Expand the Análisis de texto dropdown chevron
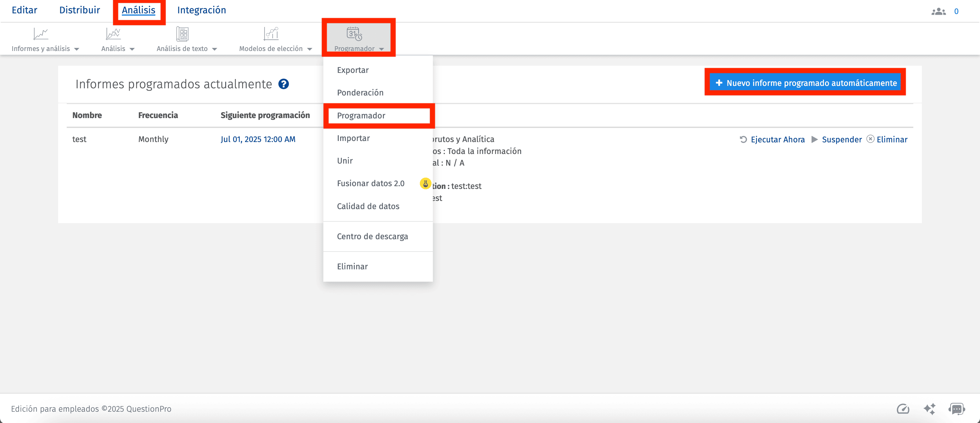980x423 pixels. pyautogui.click(x=215, y=49)
